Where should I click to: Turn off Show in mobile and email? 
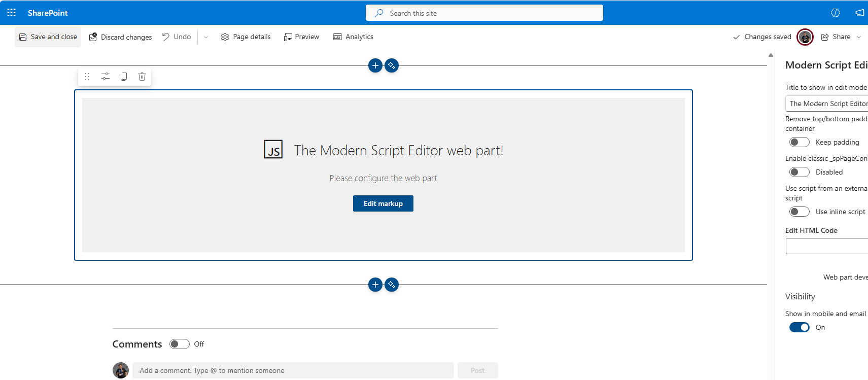click(x=799, y=327)
